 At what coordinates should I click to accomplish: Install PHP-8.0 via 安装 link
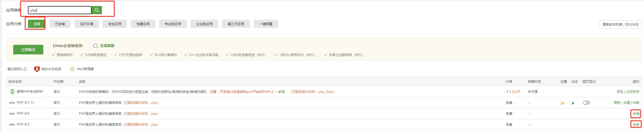coord(636,114)
